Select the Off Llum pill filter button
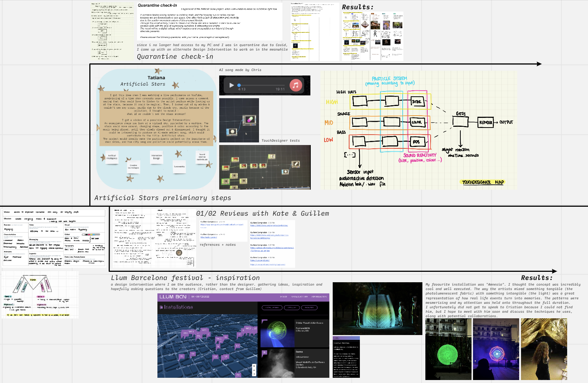 [x=292, y=308]
